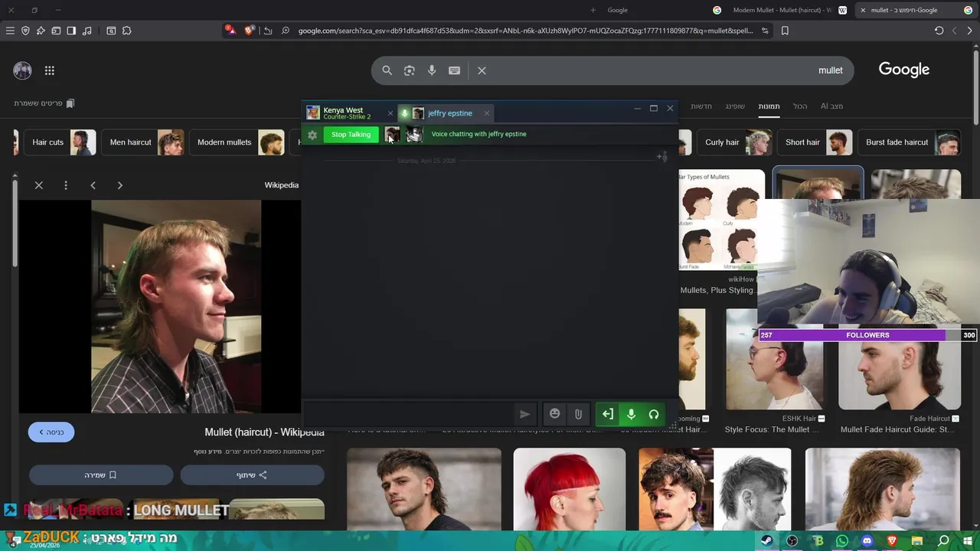Switch to the שופינג (Shopping) search tab
The width and height of the screenshot is (980, 551).
[735, 106]
